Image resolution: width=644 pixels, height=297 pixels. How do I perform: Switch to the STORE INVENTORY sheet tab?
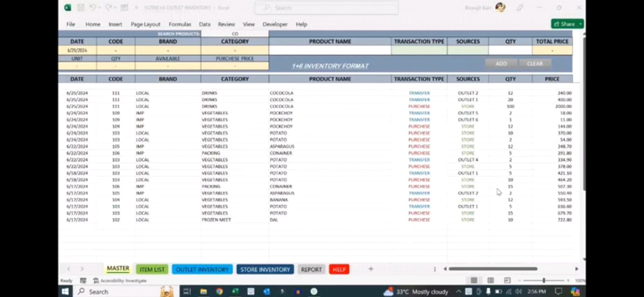[x=265, y=269]
